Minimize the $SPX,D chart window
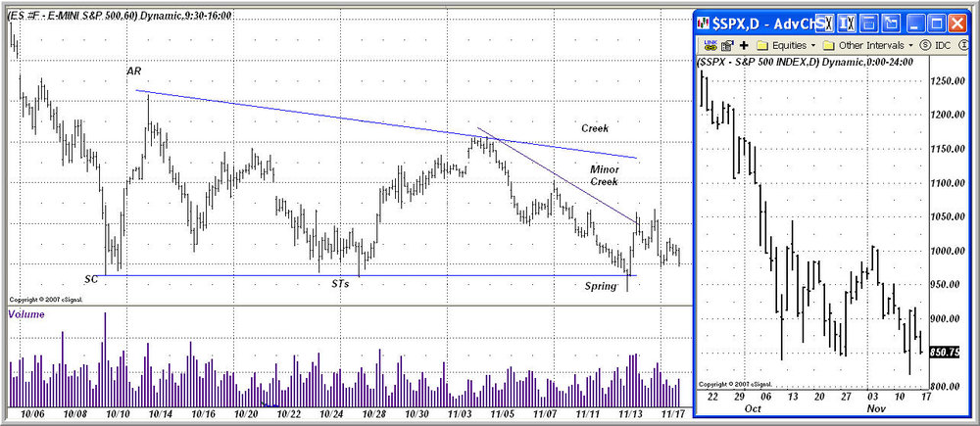The width and height of the screenshot is (980, 426). click(916, 24)
